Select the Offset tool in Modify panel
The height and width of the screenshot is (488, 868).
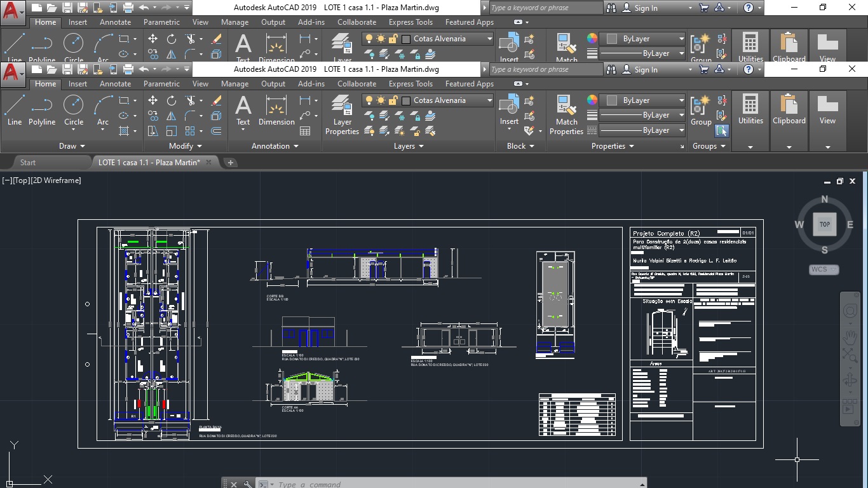click(x=217, y=131)
